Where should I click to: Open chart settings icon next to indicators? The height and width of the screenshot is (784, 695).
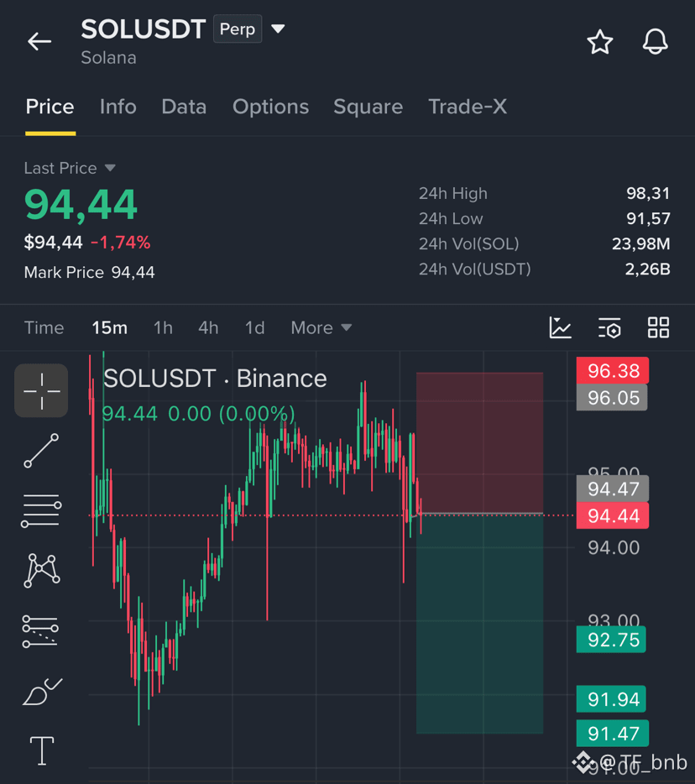click(x=609, y=328)
